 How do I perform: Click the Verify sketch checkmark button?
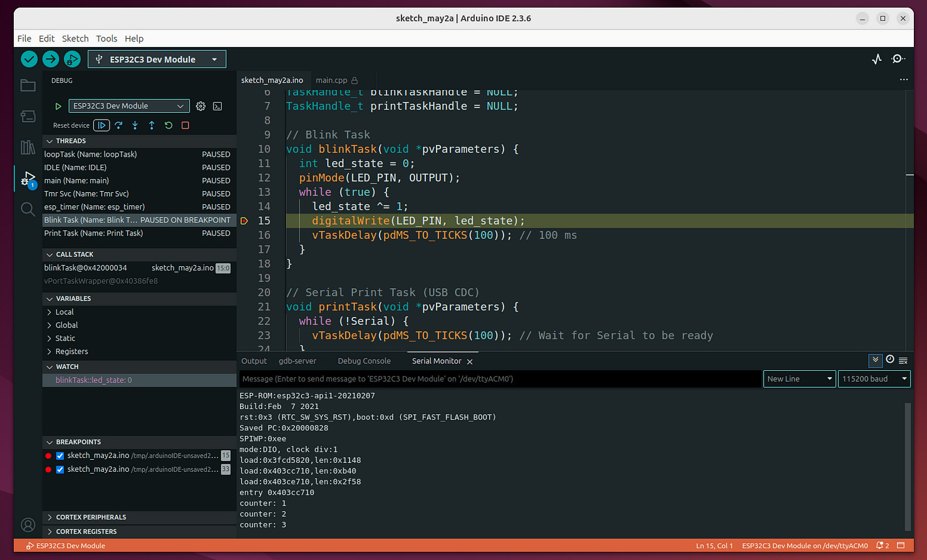[29, 59]
